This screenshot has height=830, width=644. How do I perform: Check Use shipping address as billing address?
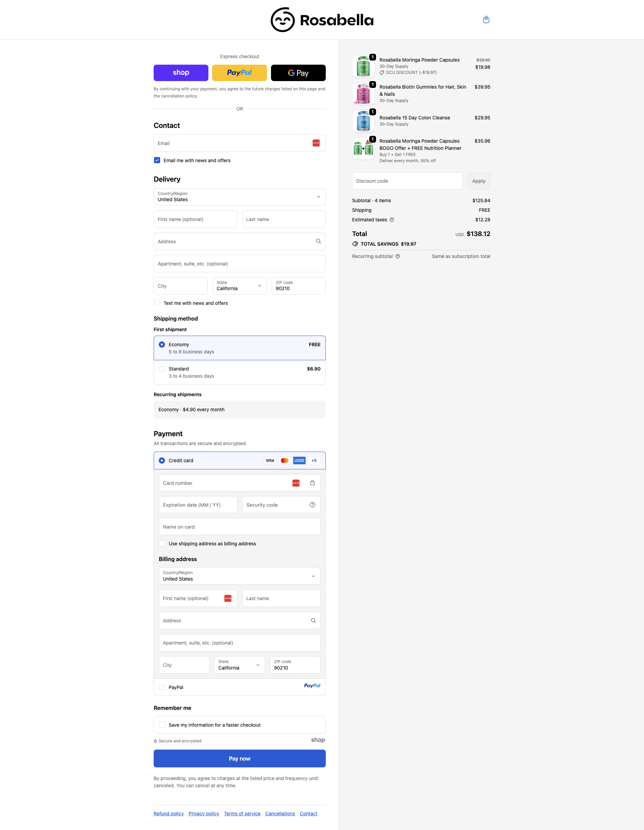tap(162, 543)
